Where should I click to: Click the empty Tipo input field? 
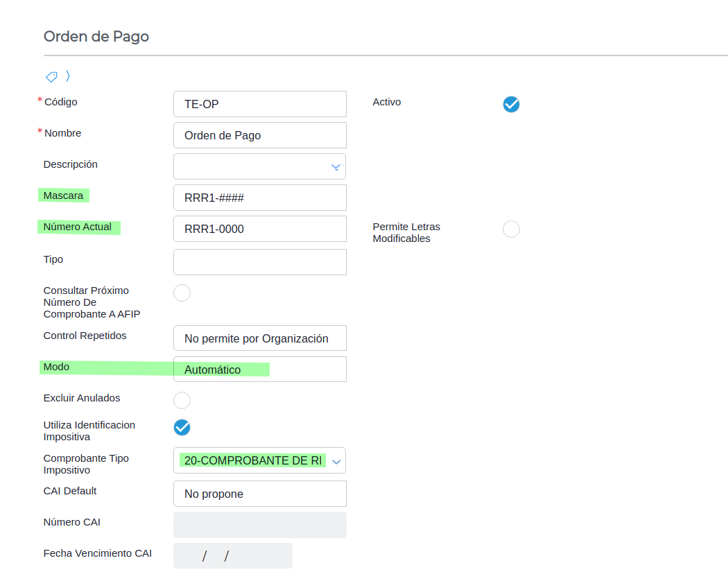click(259, 262)
